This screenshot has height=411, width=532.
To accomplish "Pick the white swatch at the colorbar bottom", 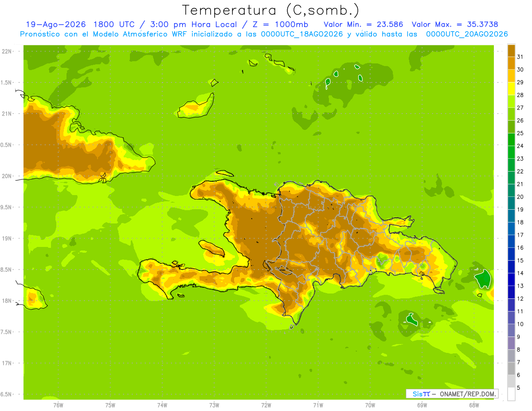I will [511, 394].
